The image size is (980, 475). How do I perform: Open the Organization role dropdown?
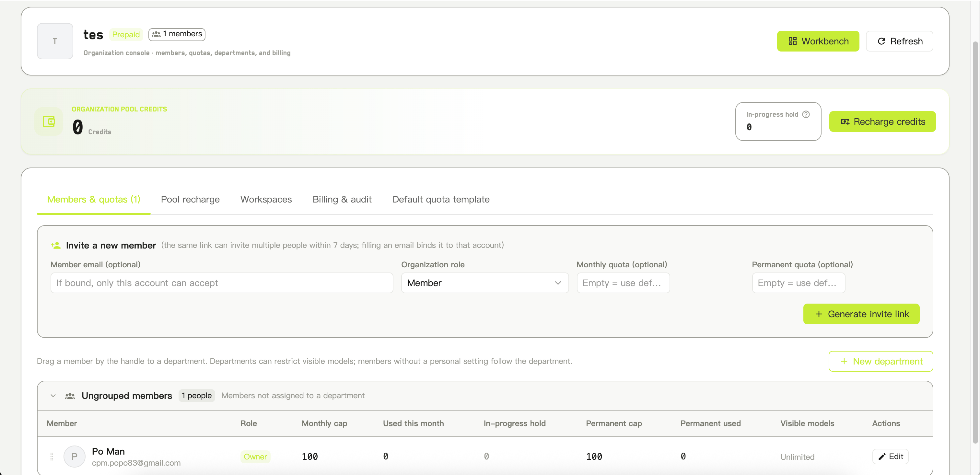(485, 283)
